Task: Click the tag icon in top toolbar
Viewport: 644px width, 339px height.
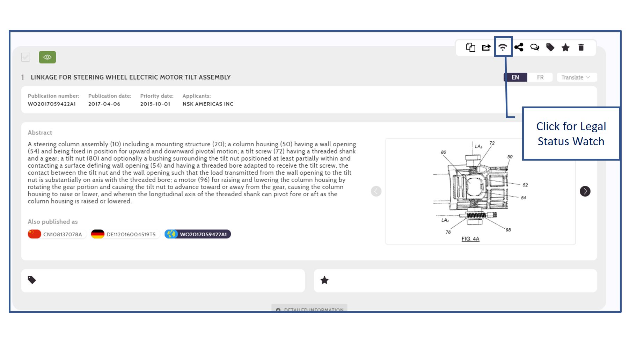Action: 550,47
